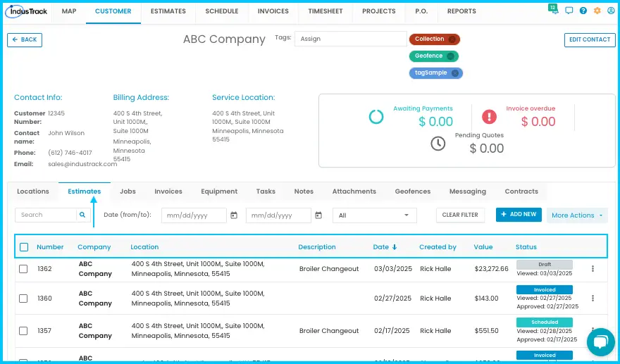Click the value $23,272.66
Screen dimensions: 620x364
492,269
